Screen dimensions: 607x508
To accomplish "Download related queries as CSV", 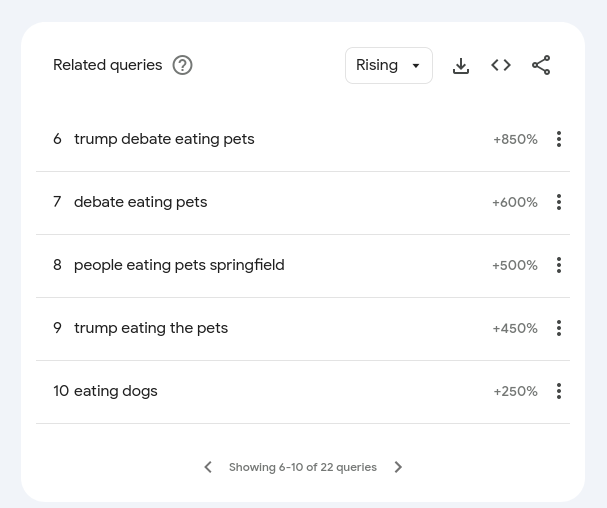I will [x=461, y=65].
